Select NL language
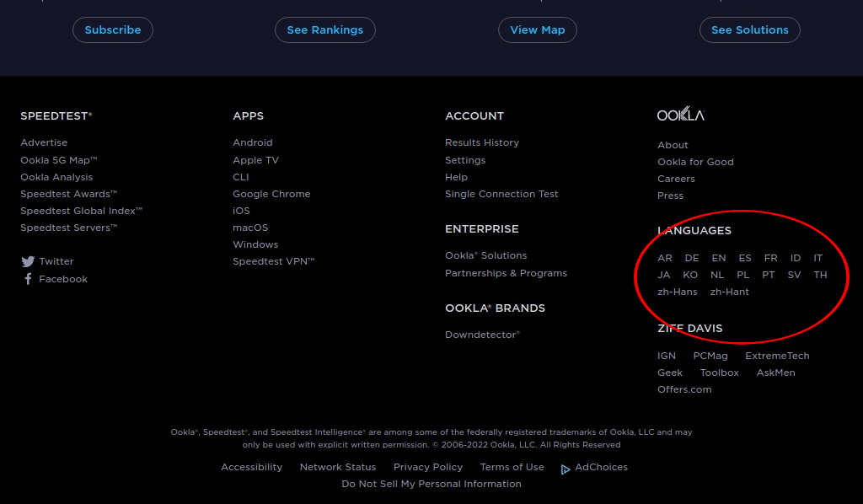The width and height of the screenshot is (863, 504). (717, 275)
